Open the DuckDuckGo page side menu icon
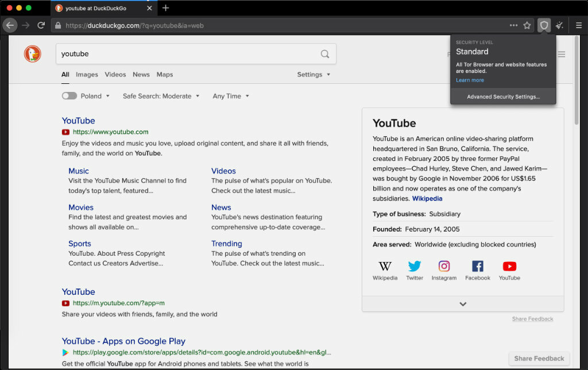The width and height of the screenshot is (588, 370). point(562,55)
